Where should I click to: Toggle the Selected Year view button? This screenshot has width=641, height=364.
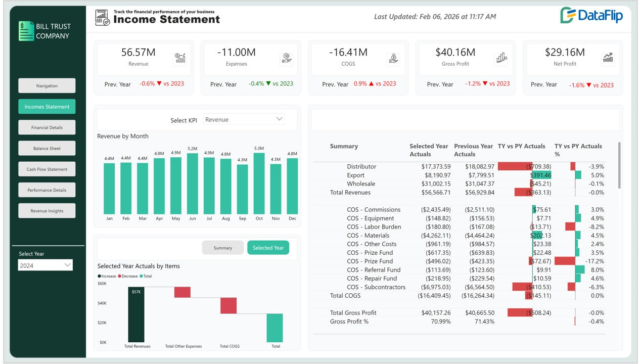pos(268,248)
